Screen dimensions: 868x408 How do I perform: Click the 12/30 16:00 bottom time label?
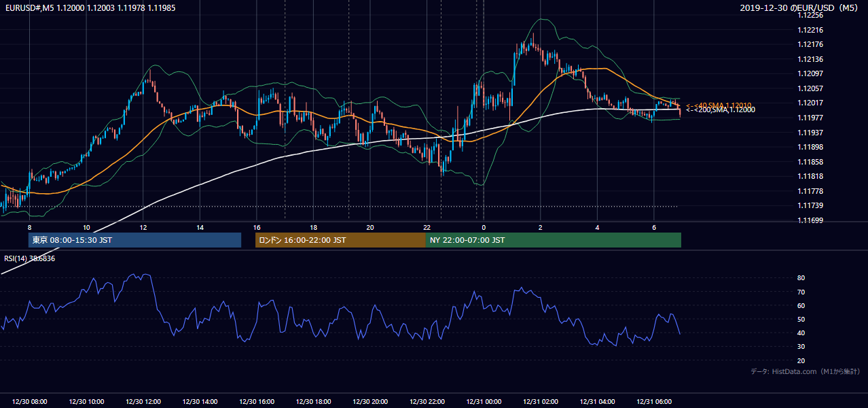pyautogui.click(x=257, y=402)
